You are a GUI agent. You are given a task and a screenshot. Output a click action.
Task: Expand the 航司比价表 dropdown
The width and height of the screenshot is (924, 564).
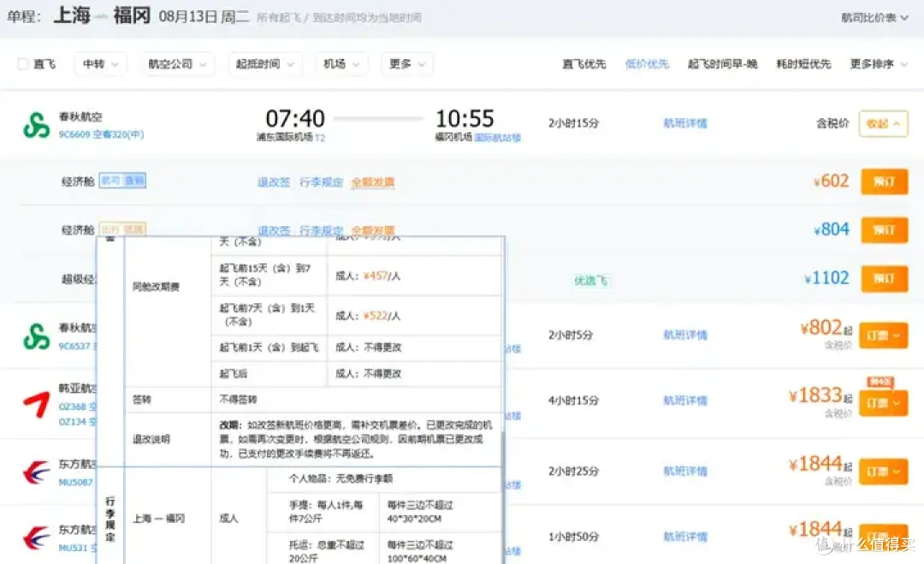click(874, 18)
